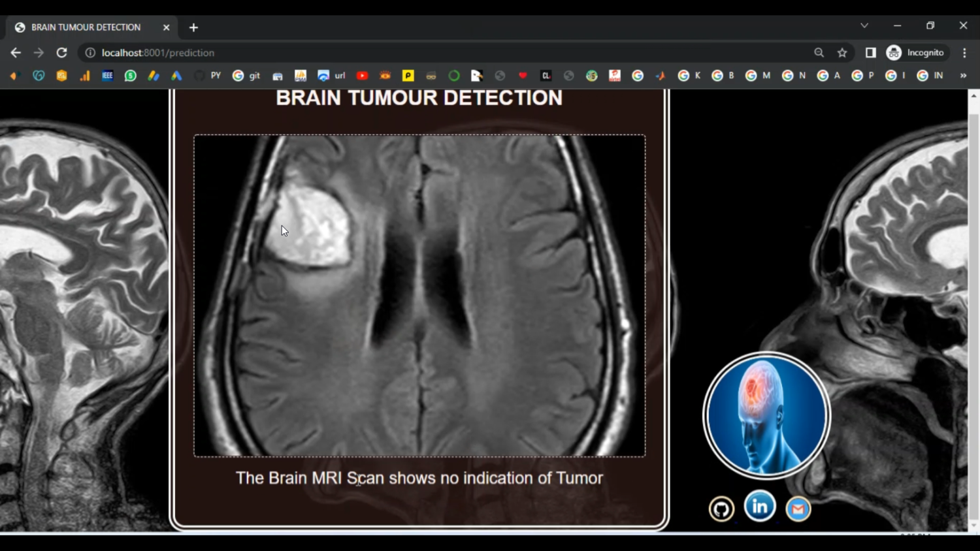The height and width of the screenshot is (551, 980).
Task: Click the Gmail mail icon
Action: 798,509
